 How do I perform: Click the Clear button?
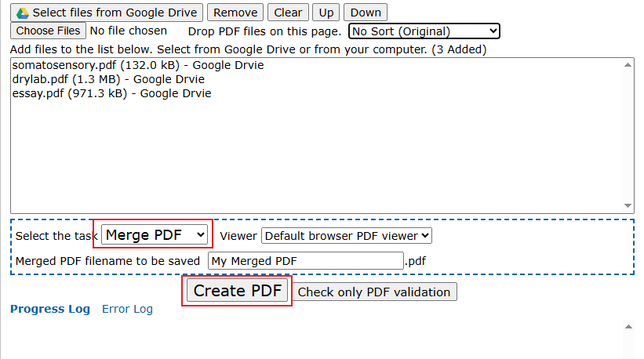click(x=288, y=13)
